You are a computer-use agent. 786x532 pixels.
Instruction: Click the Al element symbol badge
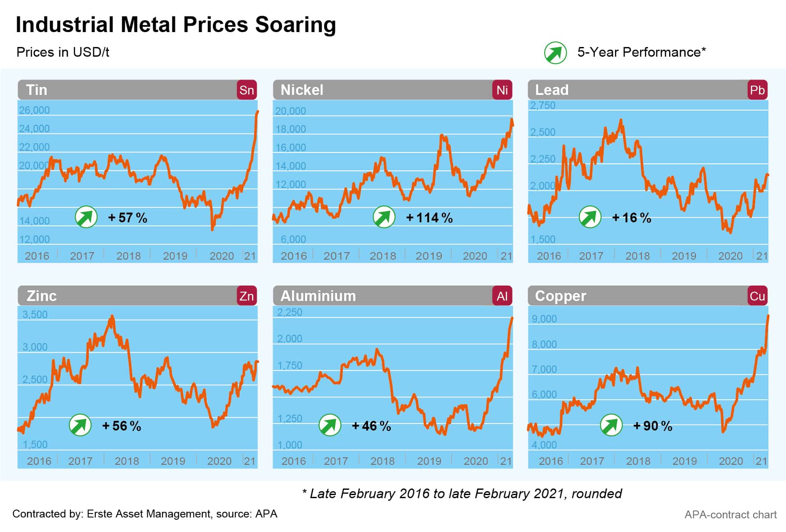[x=502, y=296]
